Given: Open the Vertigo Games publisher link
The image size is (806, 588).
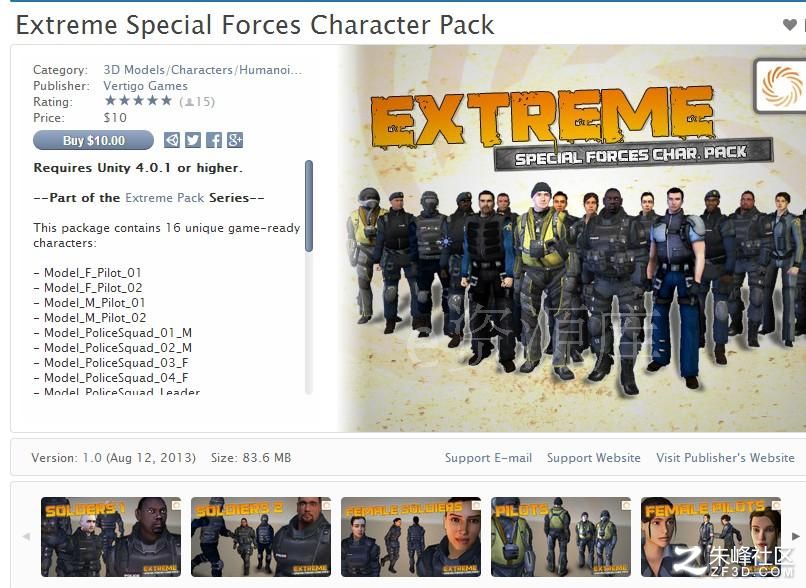Looking at the screenshot, I should coord(145,86).
